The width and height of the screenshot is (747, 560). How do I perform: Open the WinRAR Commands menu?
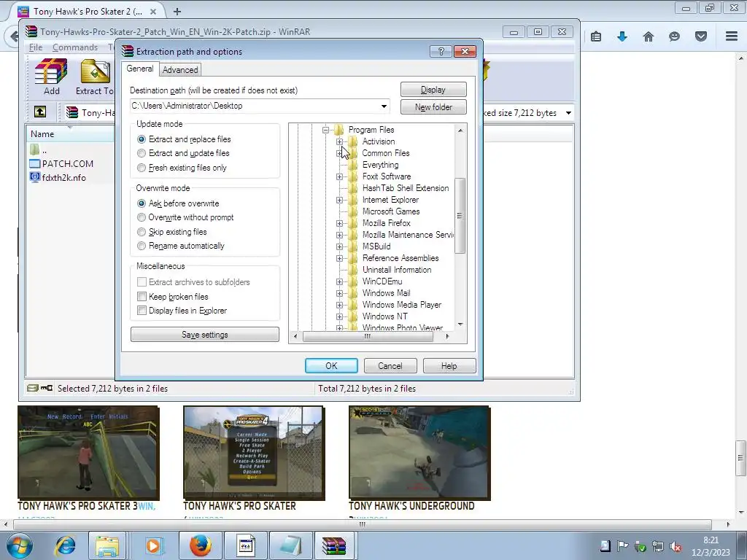75,47
